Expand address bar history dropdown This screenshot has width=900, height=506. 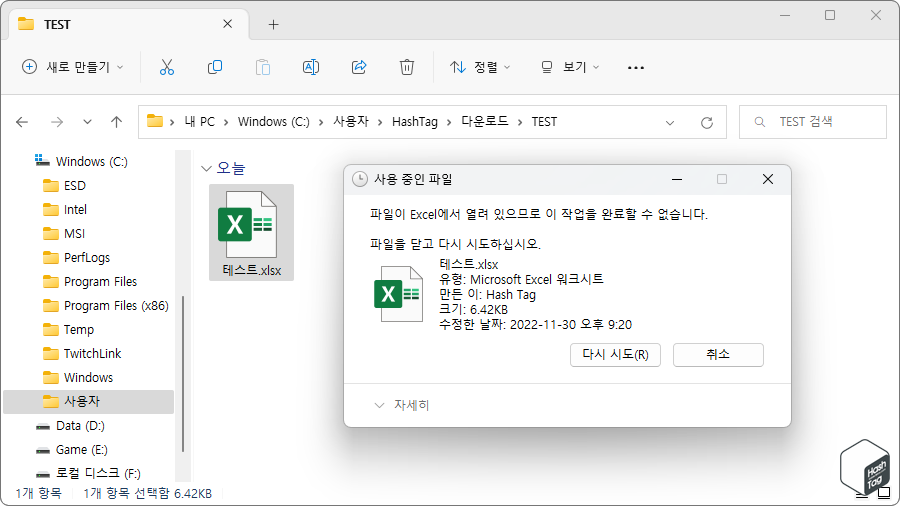669,122
